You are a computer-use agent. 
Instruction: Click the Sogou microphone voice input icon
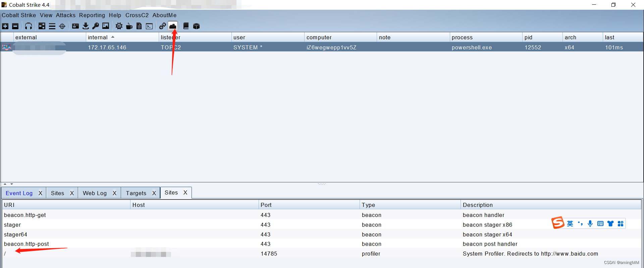(x=590, y=224)
